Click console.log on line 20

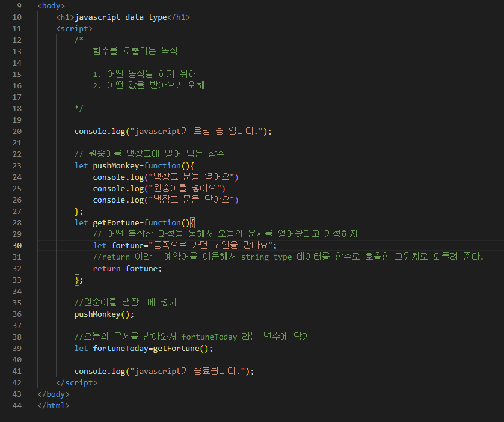(x=100, y=132)
